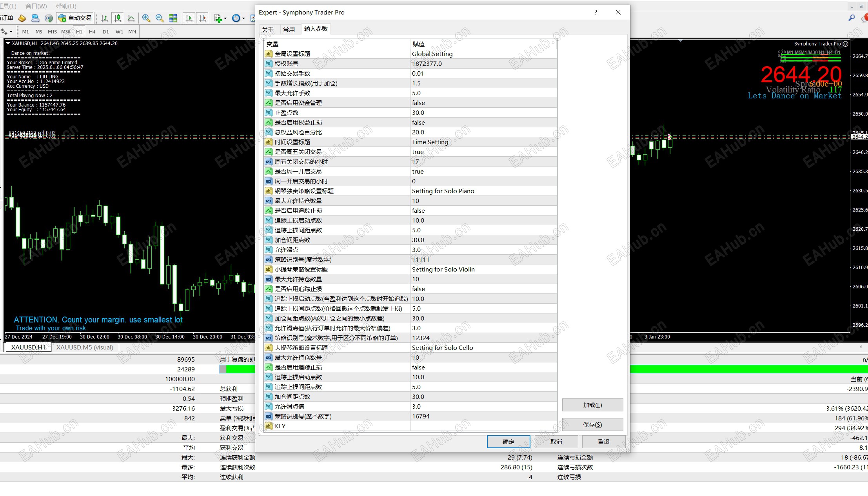Confirm the dialog with 确定

[x=508, y=442]
